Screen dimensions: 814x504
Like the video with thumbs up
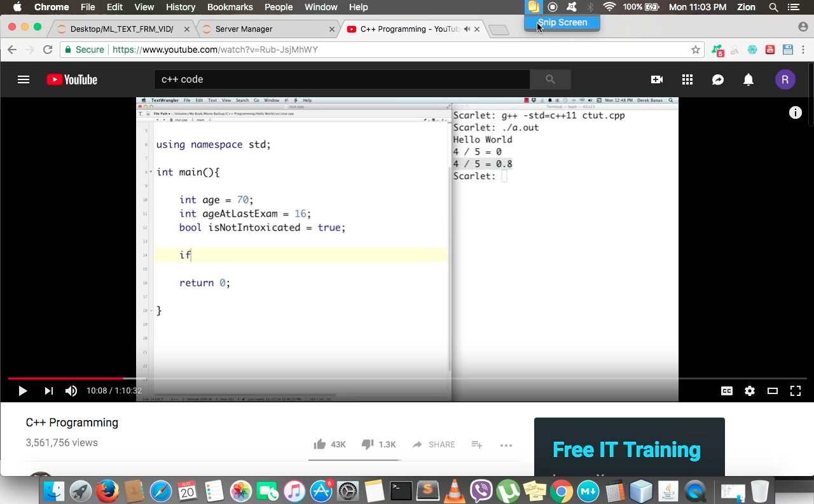(x=321, y=444)
